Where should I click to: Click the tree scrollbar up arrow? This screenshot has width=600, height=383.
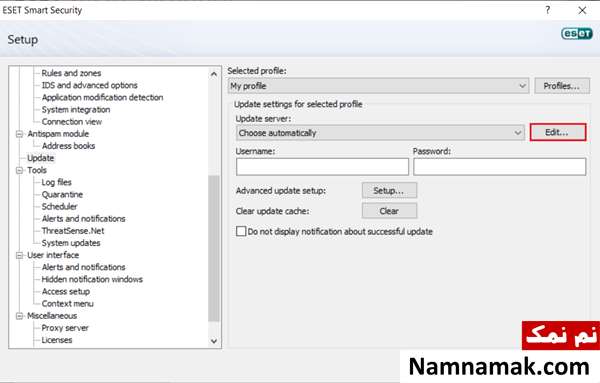pos(214,74)
